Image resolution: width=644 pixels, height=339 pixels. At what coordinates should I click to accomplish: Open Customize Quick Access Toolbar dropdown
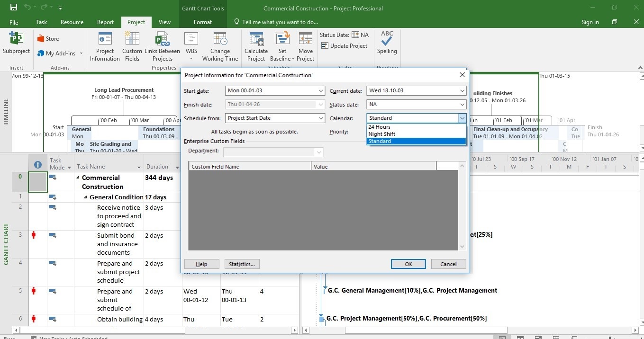click(61, 8)
